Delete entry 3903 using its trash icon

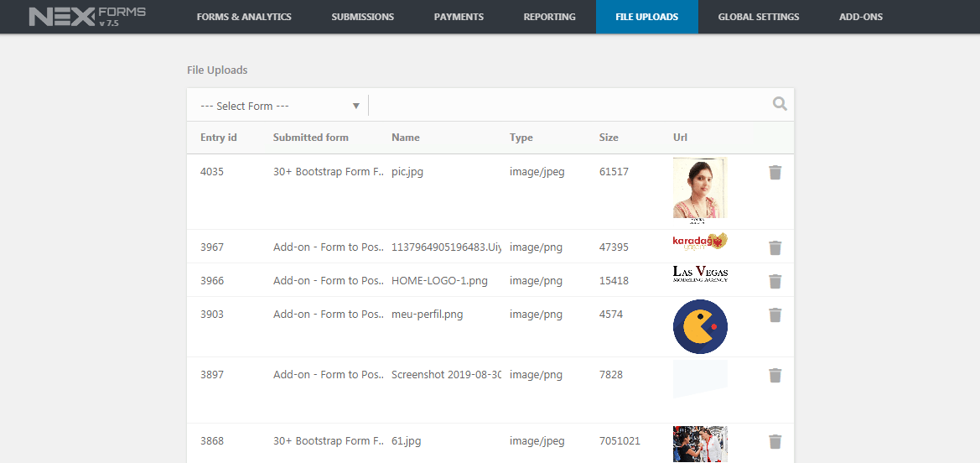[775, 315]
